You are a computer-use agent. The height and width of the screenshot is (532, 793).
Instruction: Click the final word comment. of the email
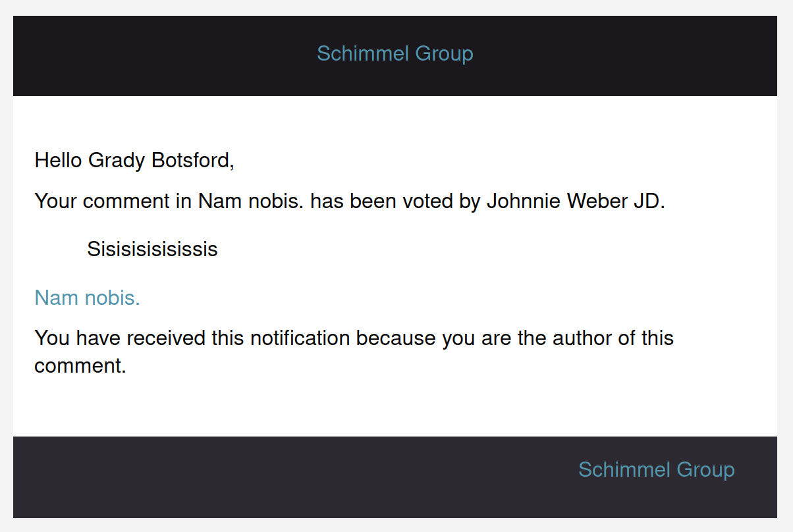coord(80,365)
